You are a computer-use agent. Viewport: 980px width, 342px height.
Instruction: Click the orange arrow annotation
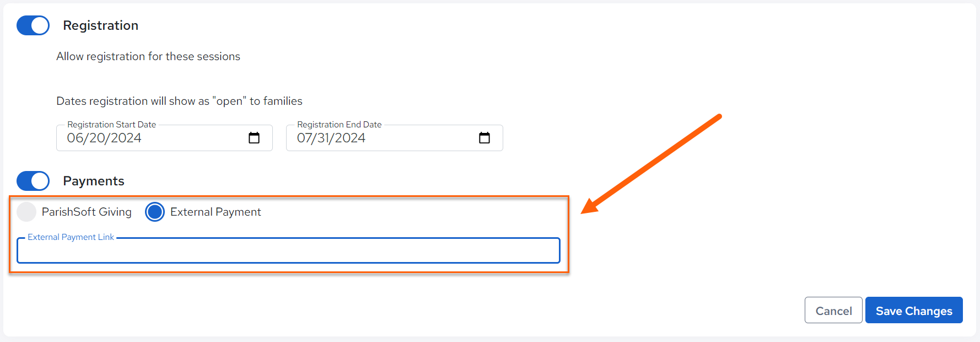(x=651, y=163)
